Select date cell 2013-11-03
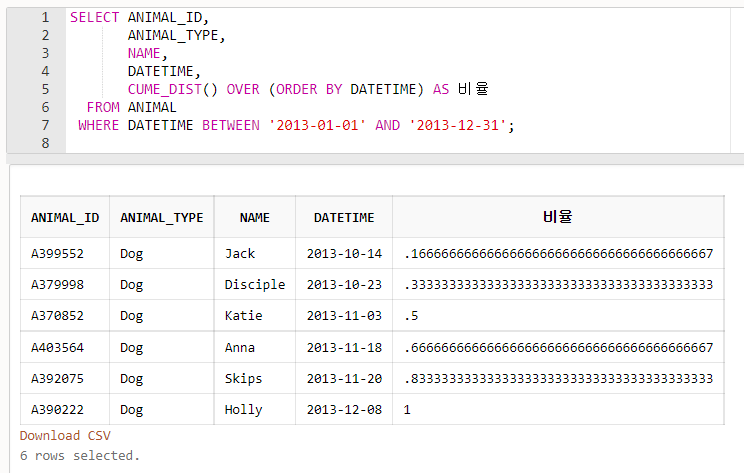The image size is (744, 473). 344,315
